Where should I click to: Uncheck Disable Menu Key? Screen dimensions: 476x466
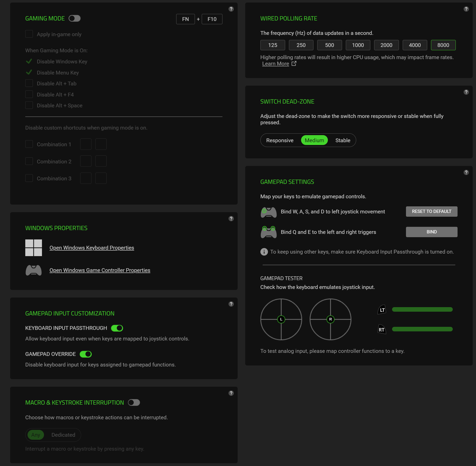click(x=29, y=72)
